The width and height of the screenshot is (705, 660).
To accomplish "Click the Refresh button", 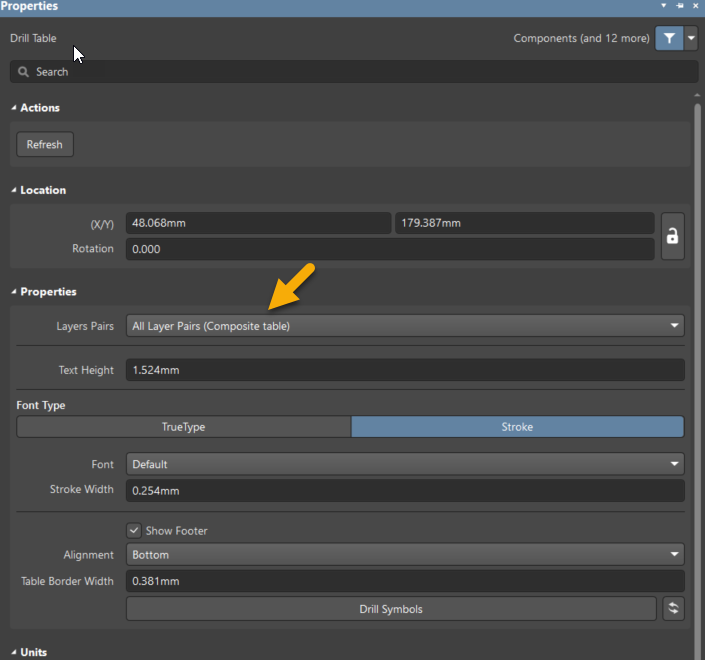I will pyautogui.click(x=45, y=144).
